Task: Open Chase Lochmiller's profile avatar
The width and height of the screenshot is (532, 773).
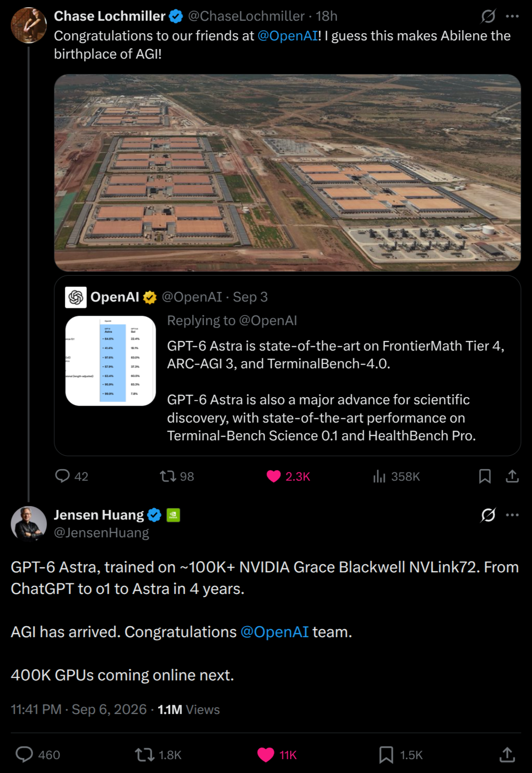Action: pyautogui.click(x=29, y=25)
